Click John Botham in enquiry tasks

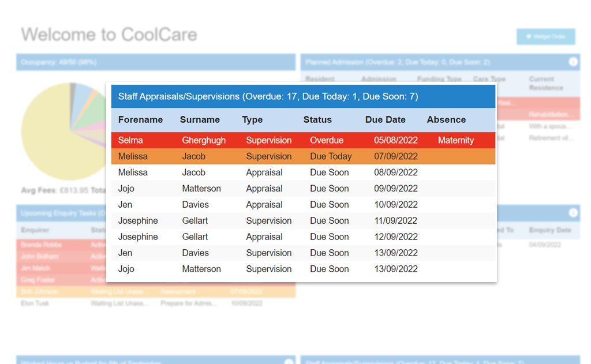click(40, 256)
